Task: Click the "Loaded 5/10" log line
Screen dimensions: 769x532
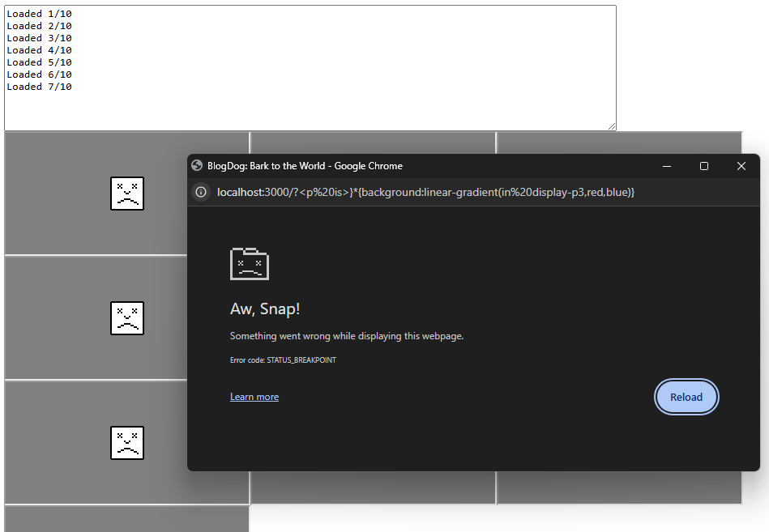Action: click(x=39, y=62)
